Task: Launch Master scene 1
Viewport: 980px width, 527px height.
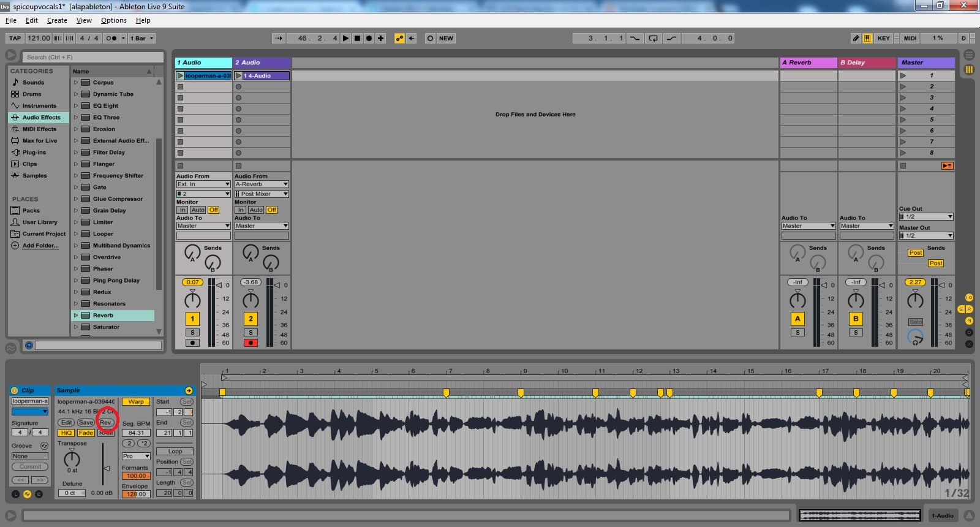Action: 903,76
